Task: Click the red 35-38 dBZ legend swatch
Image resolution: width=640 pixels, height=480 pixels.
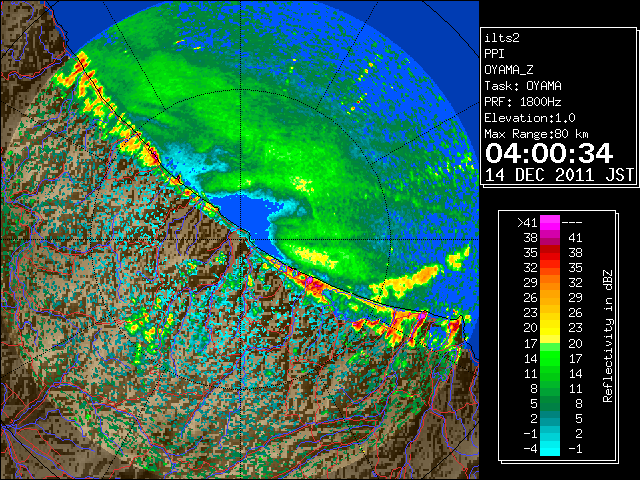Action: (550, 253)
